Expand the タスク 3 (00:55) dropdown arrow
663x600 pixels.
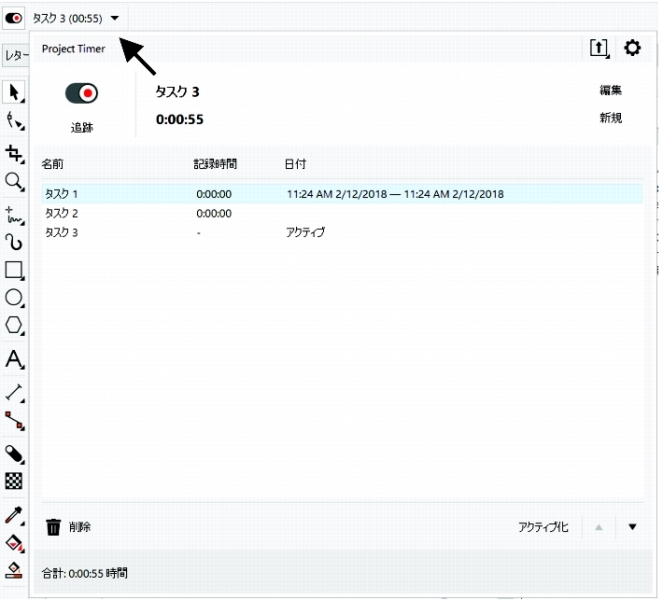(x=116, y=18)
